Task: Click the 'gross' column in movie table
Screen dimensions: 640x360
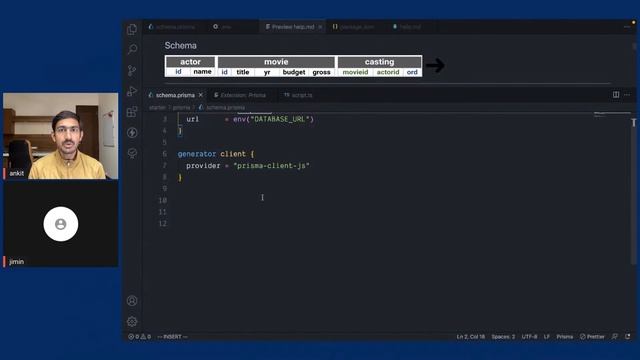Action: tap(321, 72)
